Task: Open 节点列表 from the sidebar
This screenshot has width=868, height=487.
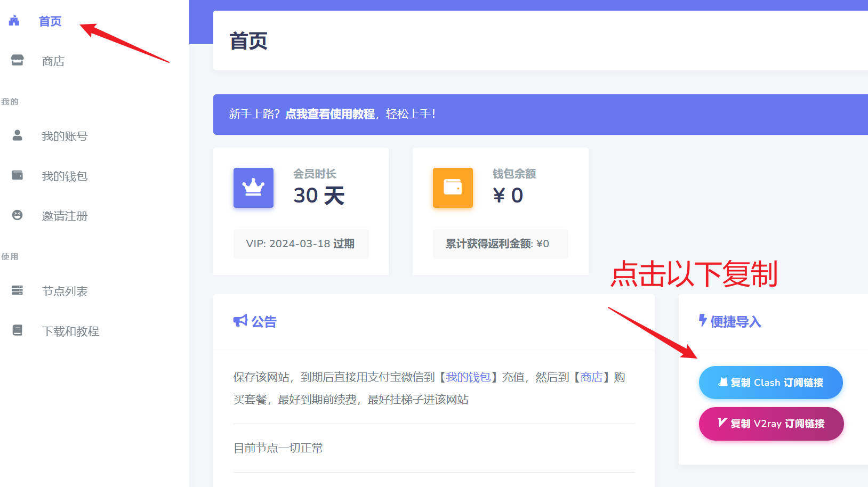Action: click(x=64, y=290)
